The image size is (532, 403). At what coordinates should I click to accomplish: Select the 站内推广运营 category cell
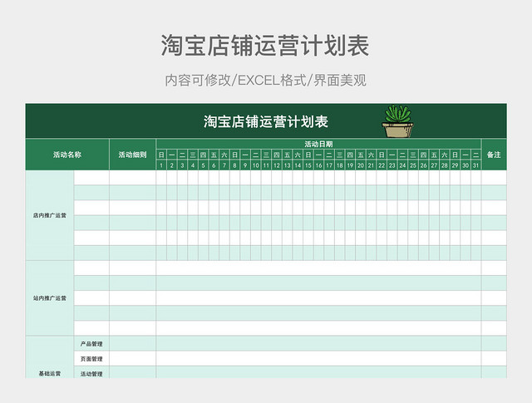50,298
